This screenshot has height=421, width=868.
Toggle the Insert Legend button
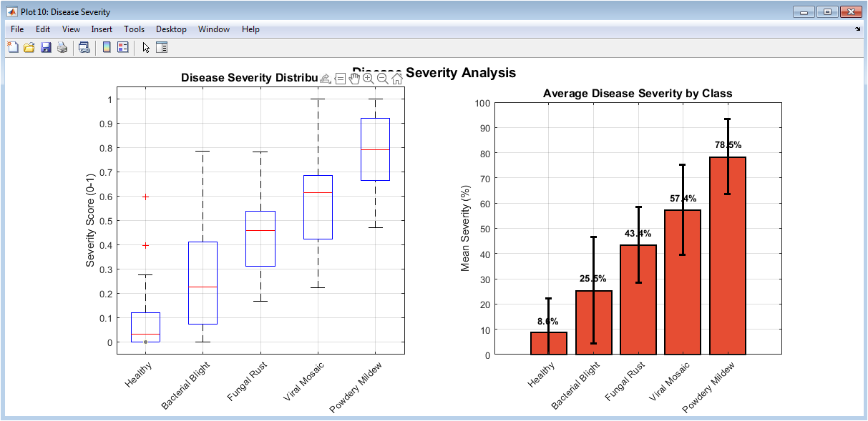pyautogui.click(x=123, y=48)
